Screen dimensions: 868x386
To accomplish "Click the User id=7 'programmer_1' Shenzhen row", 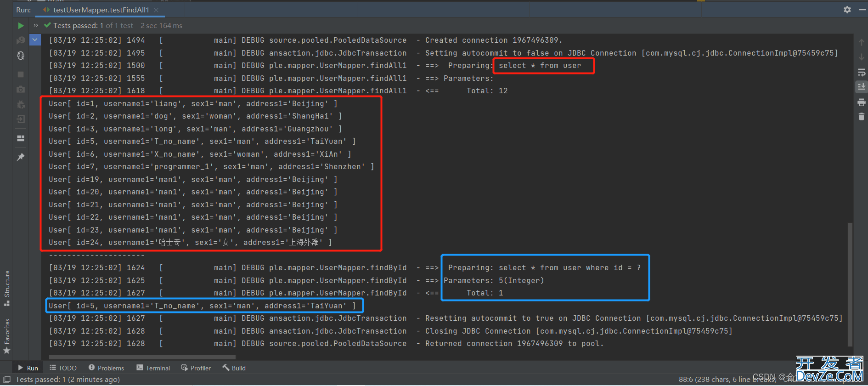I will (211, 167).
